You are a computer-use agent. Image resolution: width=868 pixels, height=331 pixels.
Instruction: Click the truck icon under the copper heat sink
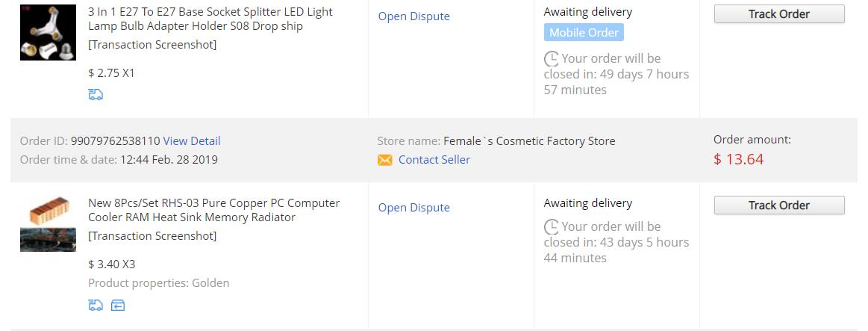click(96, 305)
